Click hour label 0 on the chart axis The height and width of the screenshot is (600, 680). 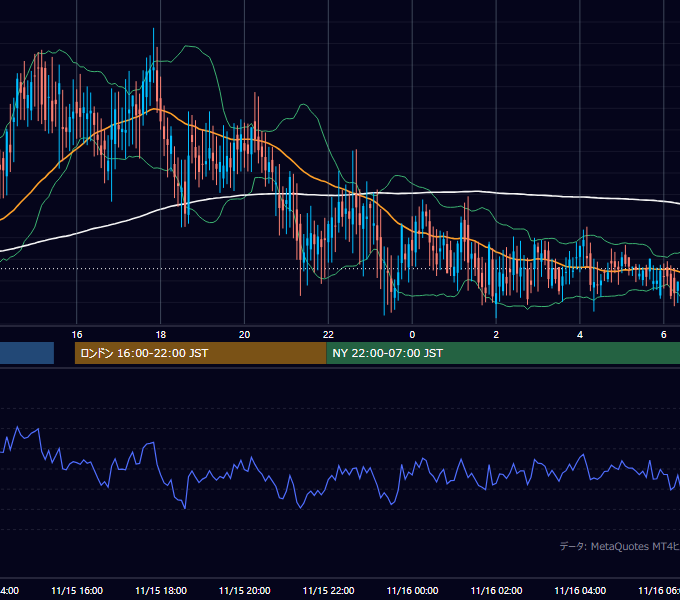(x=412, y=335)
